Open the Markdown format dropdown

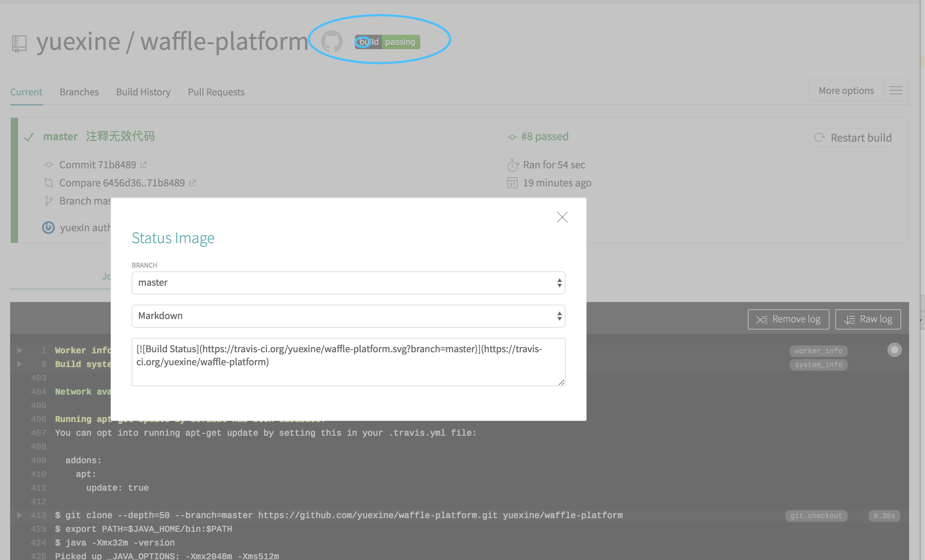349,316
